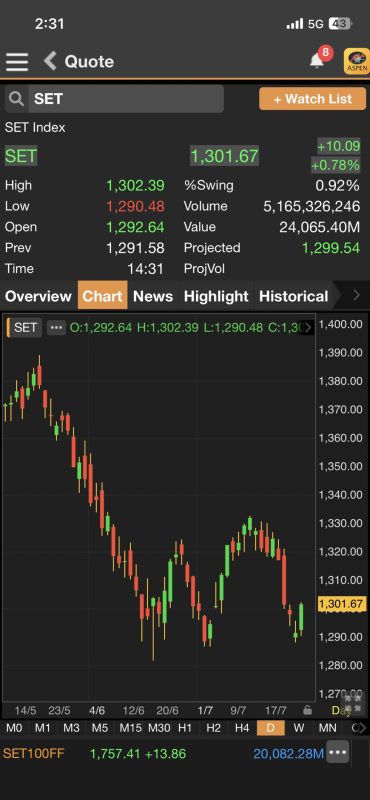
Task: Tap the search magnifier icon
Action: point(16,98)
